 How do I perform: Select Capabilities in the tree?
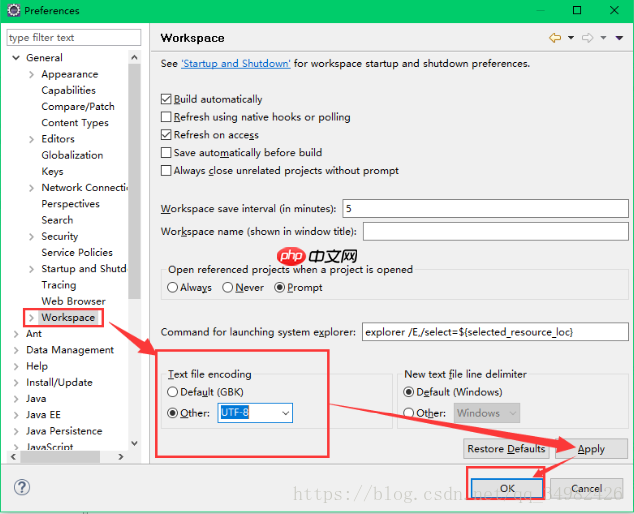[x=68, y=90]
